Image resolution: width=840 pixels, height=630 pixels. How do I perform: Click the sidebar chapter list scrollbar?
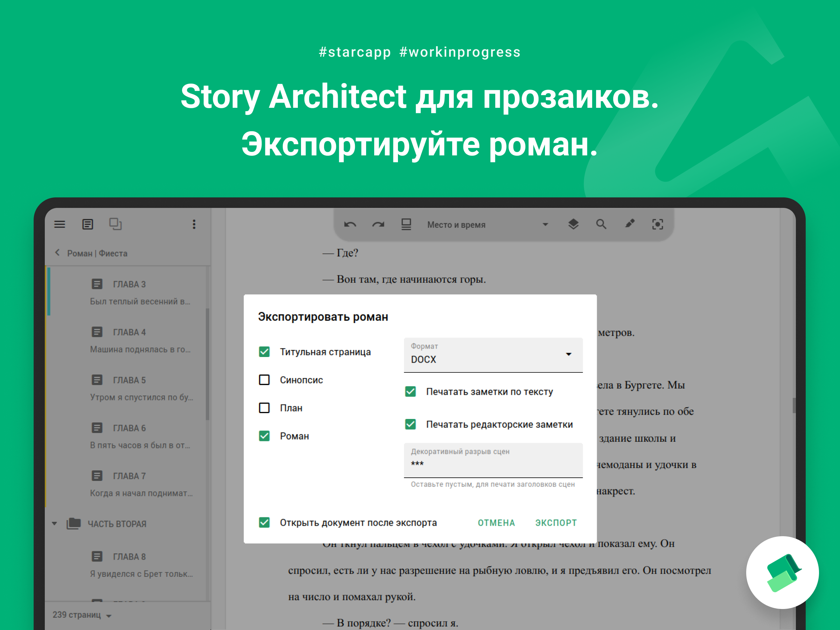pyautogui.click(x=207, y=364)
